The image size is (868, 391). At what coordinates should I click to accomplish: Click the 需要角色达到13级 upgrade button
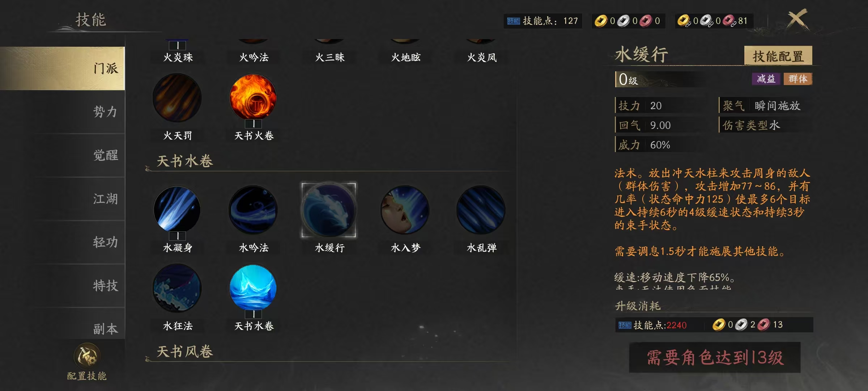pos(715,357)
